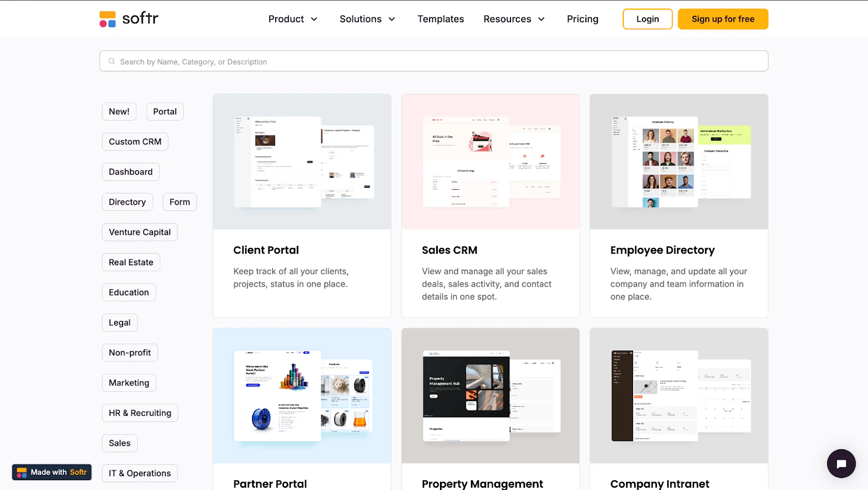Open the Company Intranet template thumbnail
This screenshot has width=868, height=490.
click(679, 396)
